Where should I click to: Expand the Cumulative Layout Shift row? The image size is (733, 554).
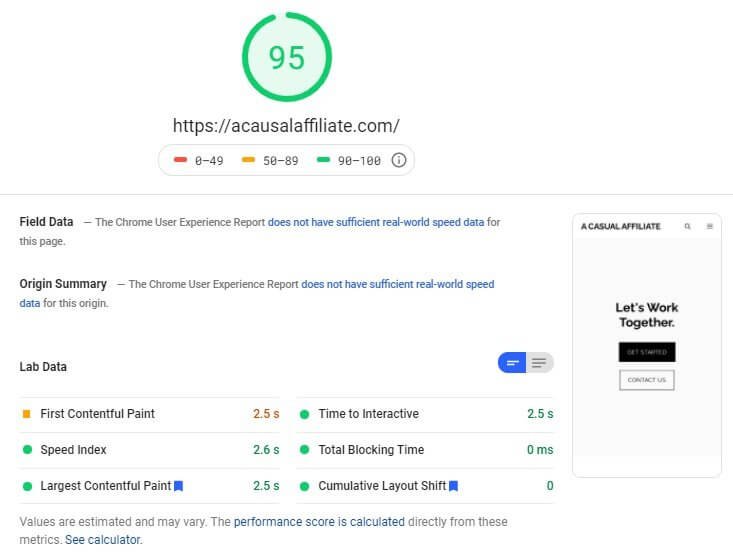[425, 486]
